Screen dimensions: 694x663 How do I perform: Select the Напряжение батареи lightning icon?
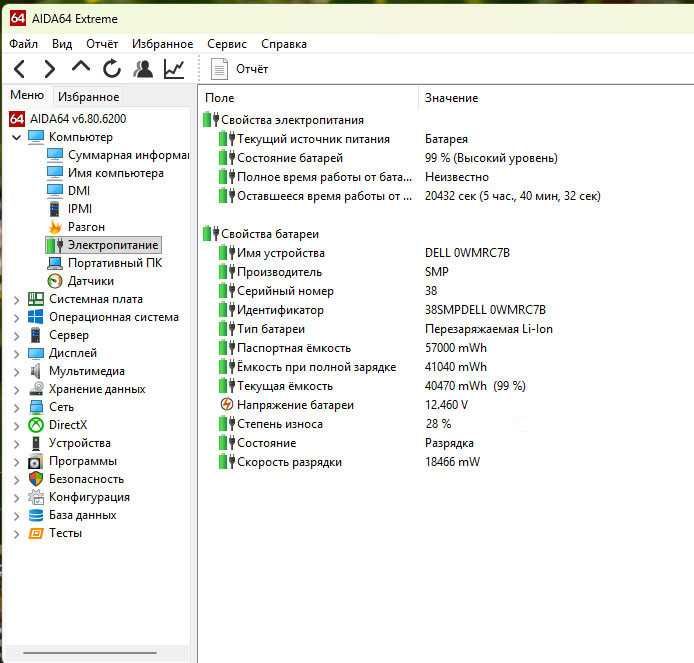(x=226, y=405)
